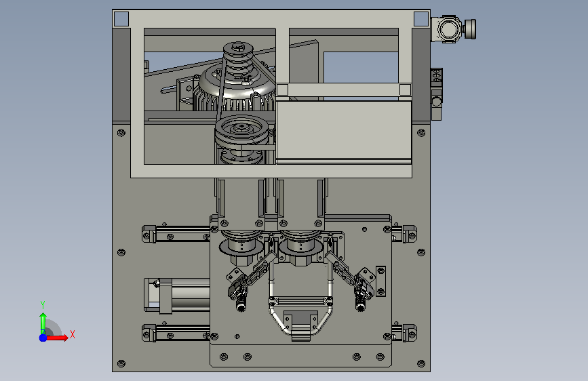Select the center bracket at the tube's bottom

(300, 325)
